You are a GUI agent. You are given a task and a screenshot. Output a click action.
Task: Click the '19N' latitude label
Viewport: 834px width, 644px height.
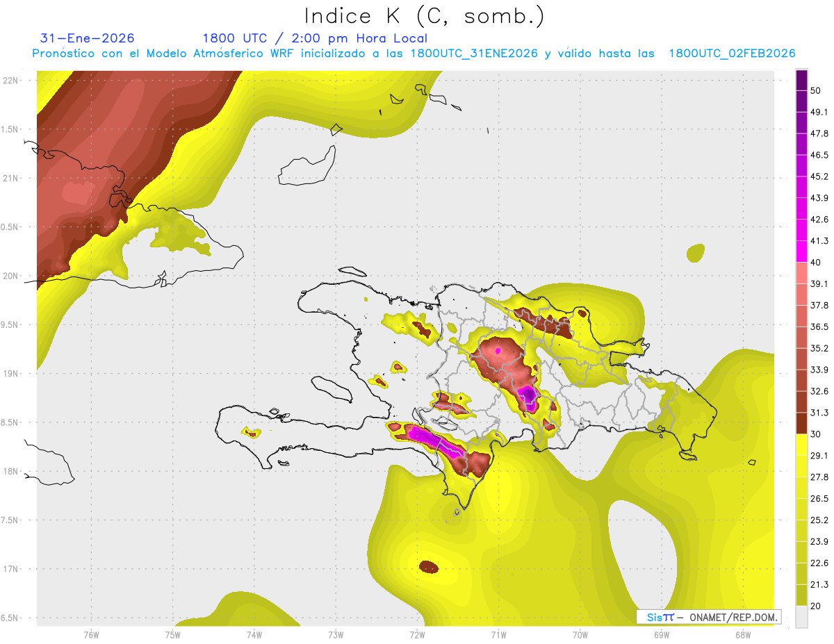[11, 373]
